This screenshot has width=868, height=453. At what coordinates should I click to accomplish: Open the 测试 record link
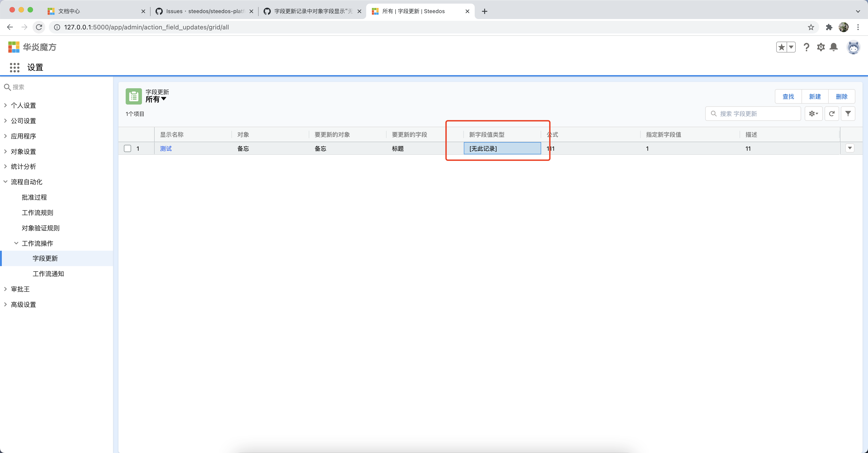pyautogui.click(x=165, y=148)
